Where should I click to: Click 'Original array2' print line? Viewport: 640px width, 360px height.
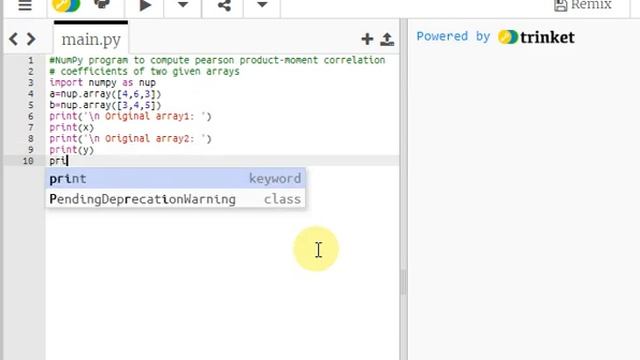(131, 139)
